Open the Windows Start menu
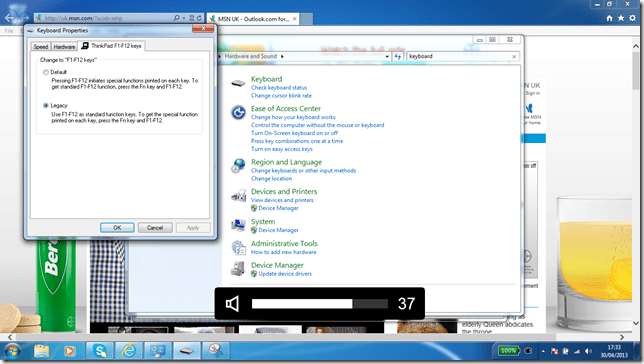Viewport: 644px width, 364px height. pyautogui.click(x=12, y=352)
